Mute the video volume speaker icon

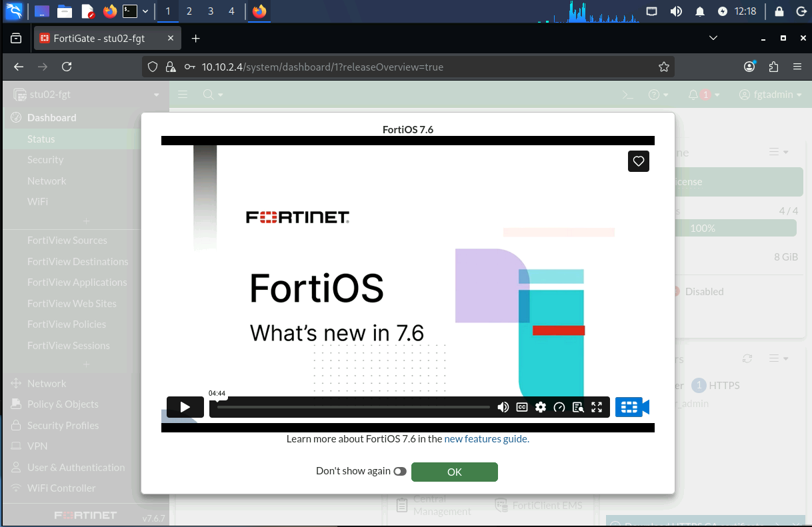[x=503, y=407]
